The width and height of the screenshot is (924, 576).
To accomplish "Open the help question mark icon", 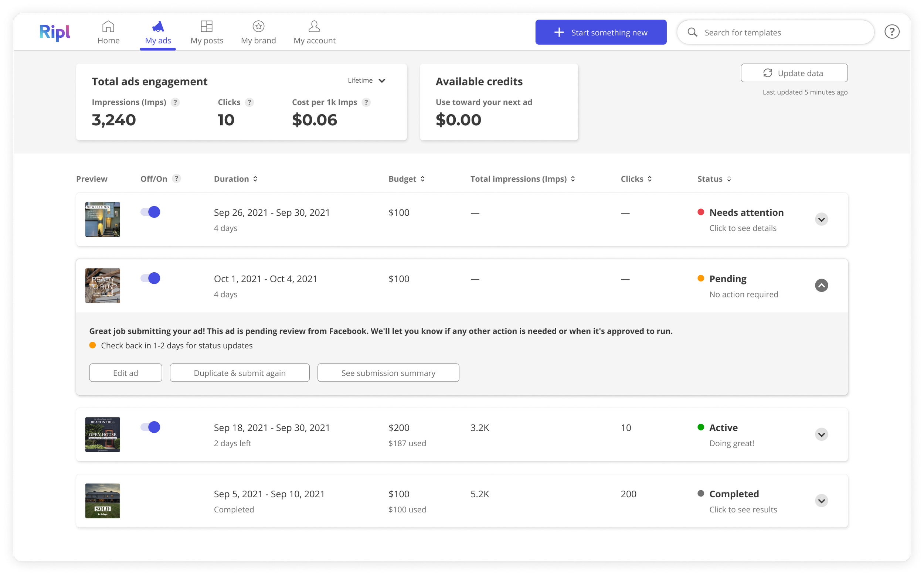I will [x=891, y=32].
